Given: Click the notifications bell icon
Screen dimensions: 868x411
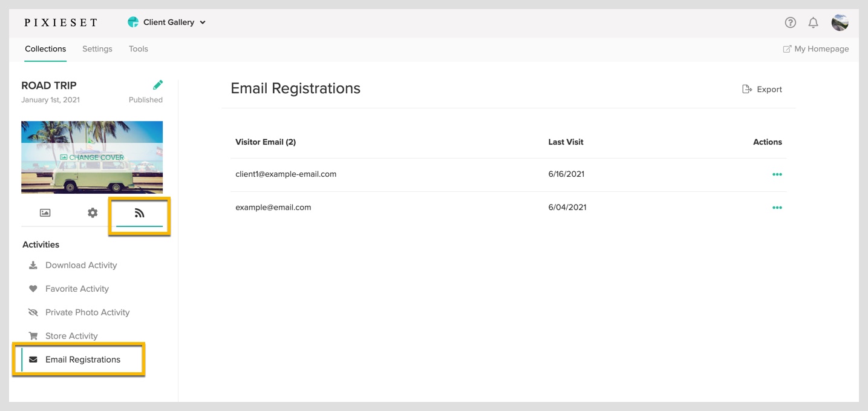Looking at the screenshot, I should [x=814, y=22].
